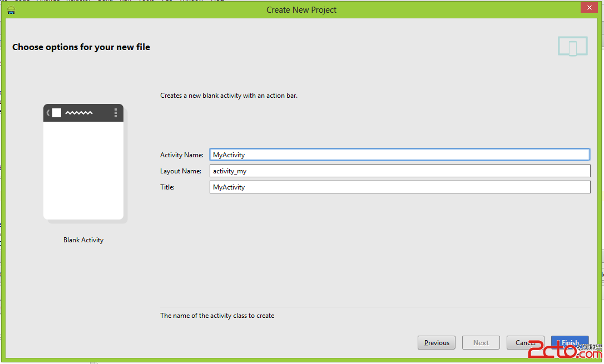Viewport: 604px width, 364px height.
Task: Click the 'Choose options for your new file' heading
Action: [81, 47]
